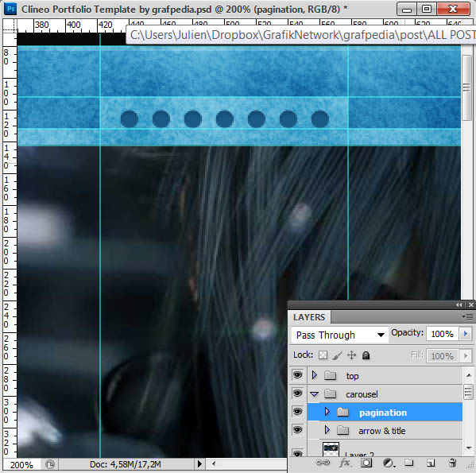
Task: Create a new group folder icon
Action: coord(409,463)
